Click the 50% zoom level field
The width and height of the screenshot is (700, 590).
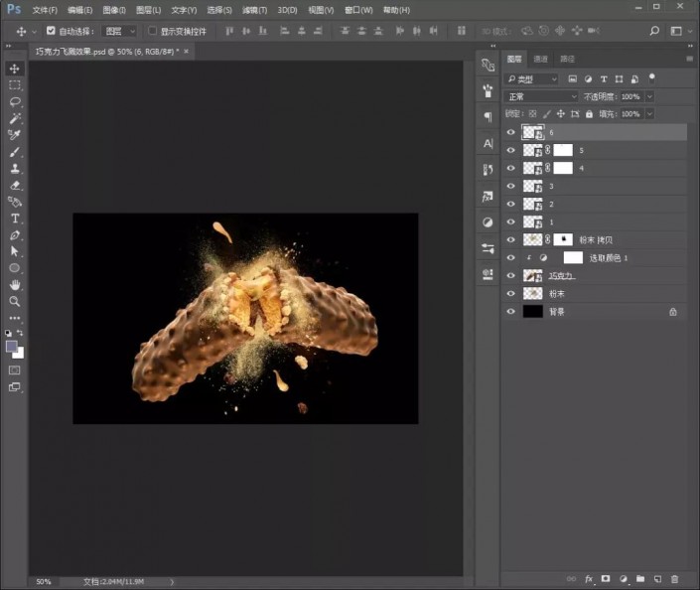click(x=44, y=582)
